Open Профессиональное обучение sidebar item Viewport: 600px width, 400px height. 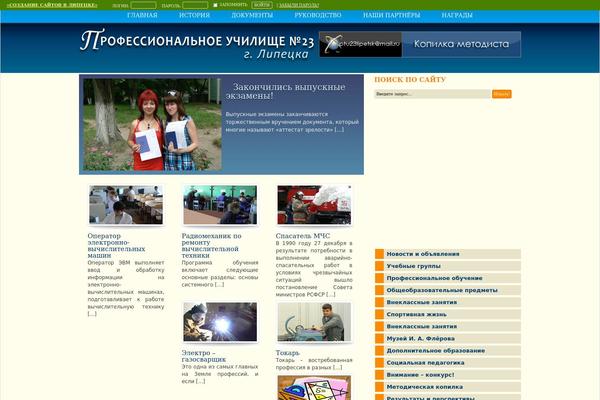point(448,278)
